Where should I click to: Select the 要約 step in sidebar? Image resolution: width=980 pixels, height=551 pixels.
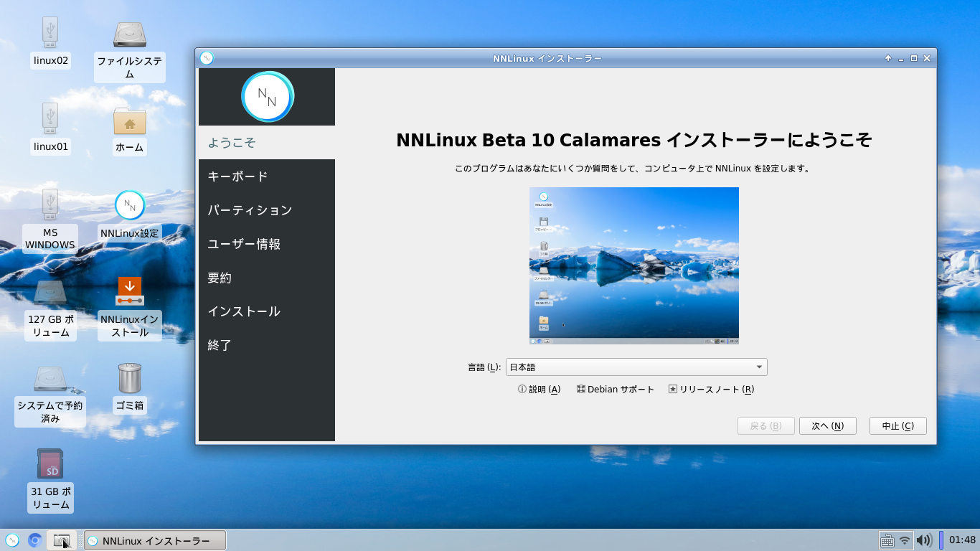267,278
